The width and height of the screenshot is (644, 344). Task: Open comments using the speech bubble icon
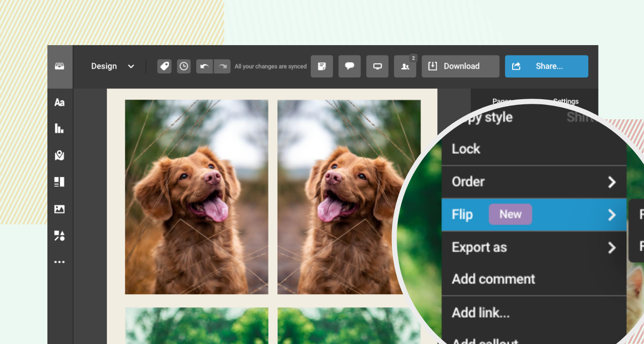click(x=349, y=66)
